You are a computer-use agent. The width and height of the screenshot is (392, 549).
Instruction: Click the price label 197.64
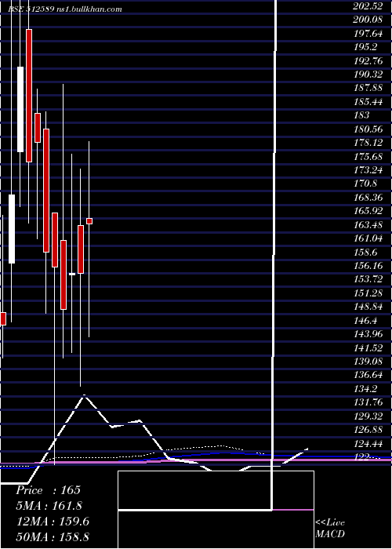coord(368,33)
